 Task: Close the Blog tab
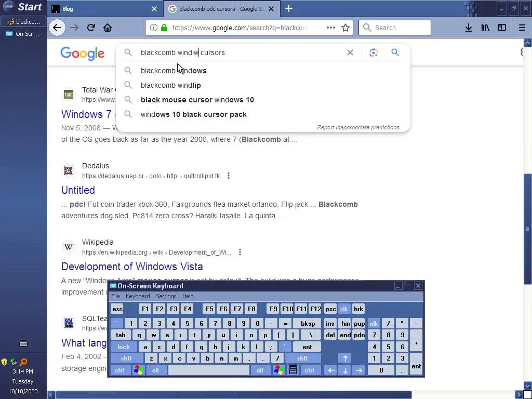pos(154,9)
